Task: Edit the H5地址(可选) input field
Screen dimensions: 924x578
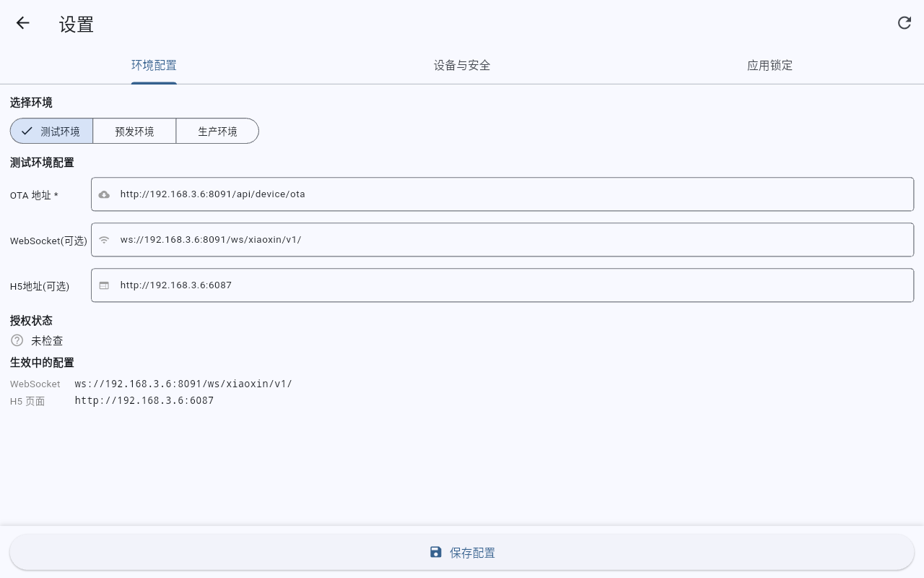Action: click(502, 285)
